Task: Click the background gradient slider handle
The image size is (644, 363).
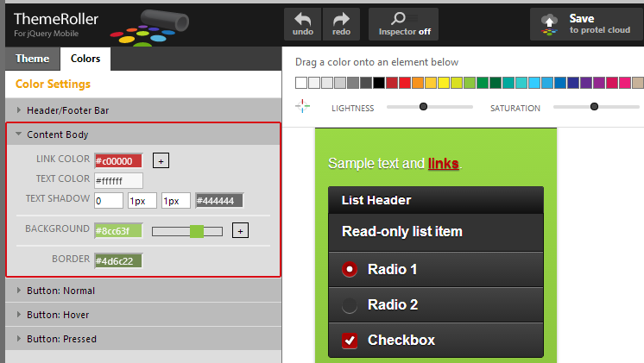Action: 197,231
